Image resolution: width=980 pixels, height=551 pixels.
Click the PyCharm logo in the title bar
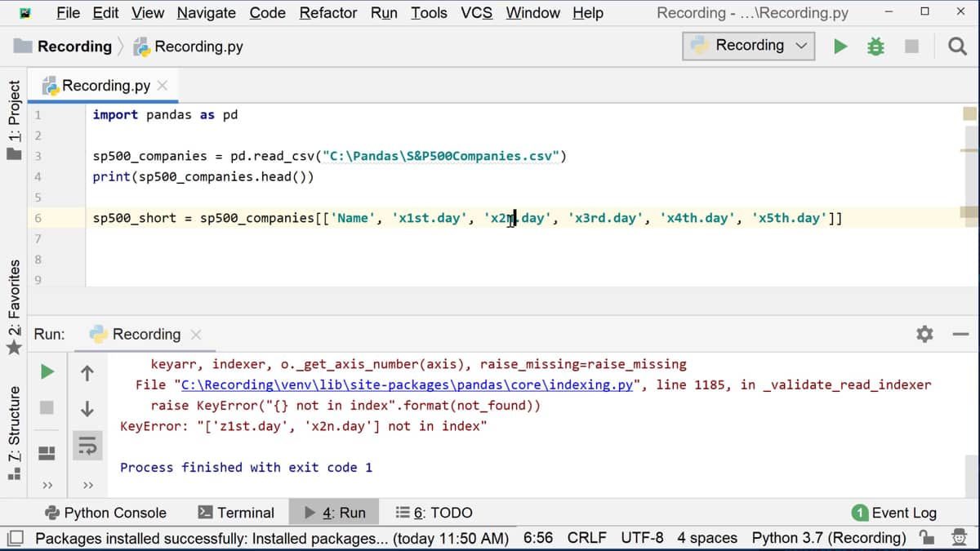(26, 13)
